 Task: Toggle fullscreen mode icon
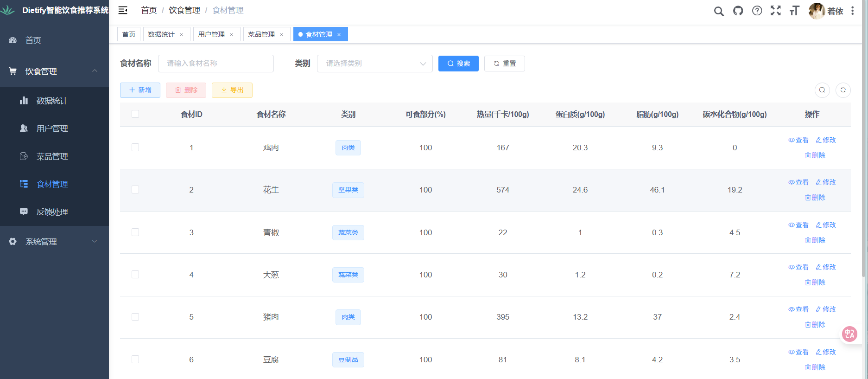pyautogui.click(x=775, y=11)
